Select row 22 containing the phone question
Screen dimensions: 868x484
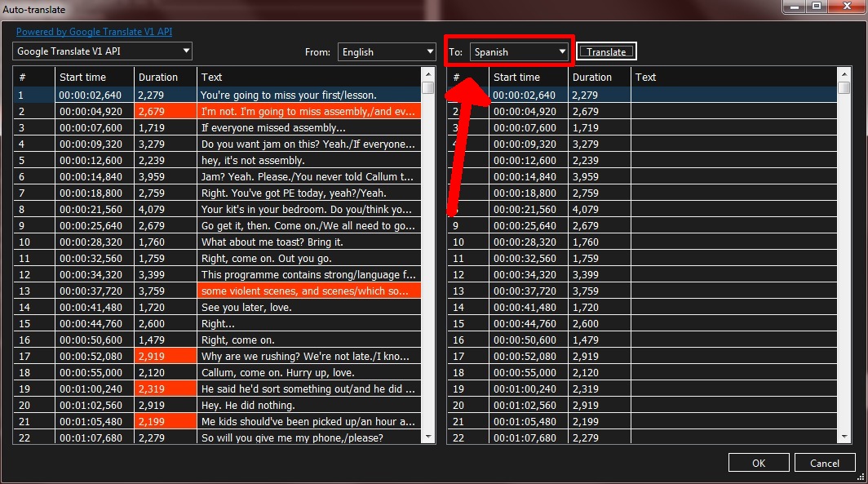pos(245,437)
